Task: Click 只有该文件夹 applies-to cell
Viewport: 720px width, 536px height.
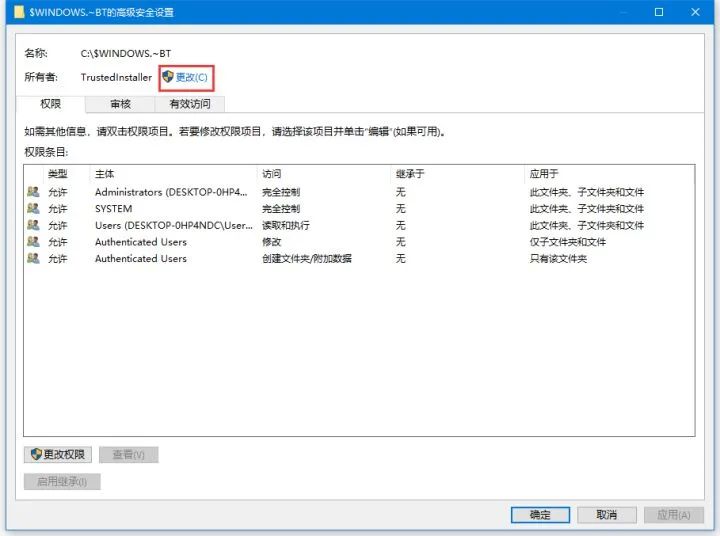Action: pyautogui.click(x=558, y=259)
